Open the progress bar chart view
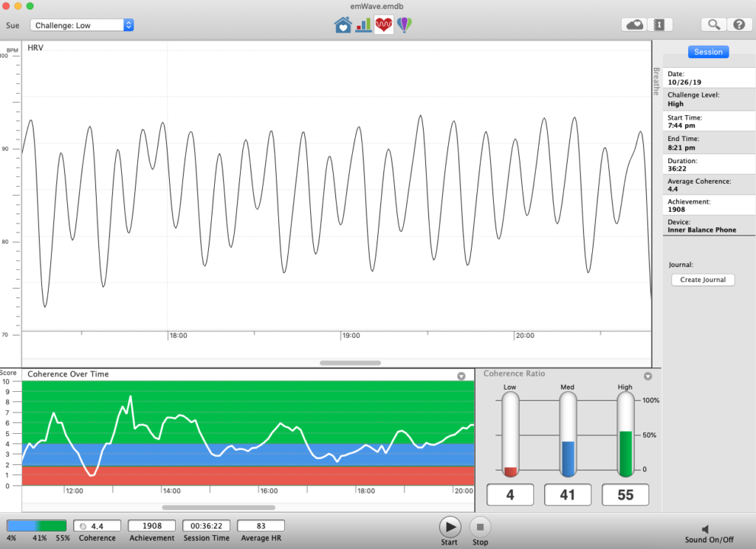The height and width of the screenshot is (549, 756). pyautogui.click(x=363, y=25)
